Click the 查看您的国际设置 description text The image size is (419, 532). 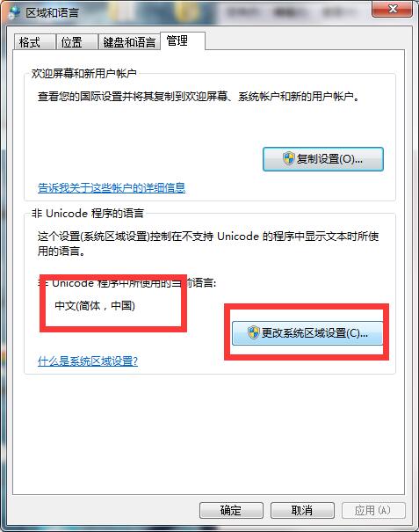coord(199,97)
